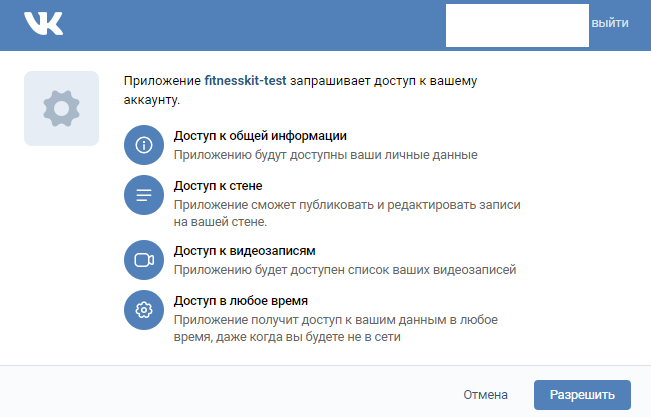Click the general information access icon
The width and height of the screenshot is (651, 417).
point(144,145)
